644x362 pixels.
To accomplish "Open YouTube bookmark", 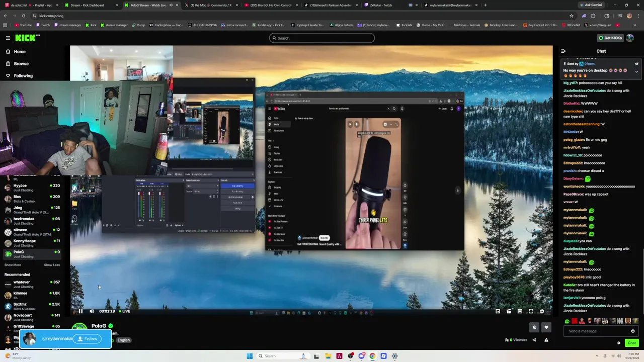I will click(x=23, y=25).
